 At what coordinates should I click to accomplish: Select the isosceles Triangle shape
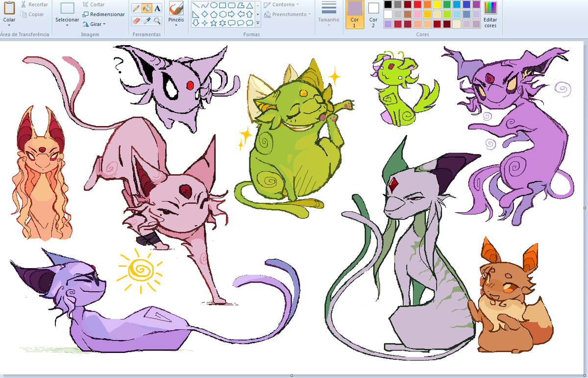(x=249, y=5)
